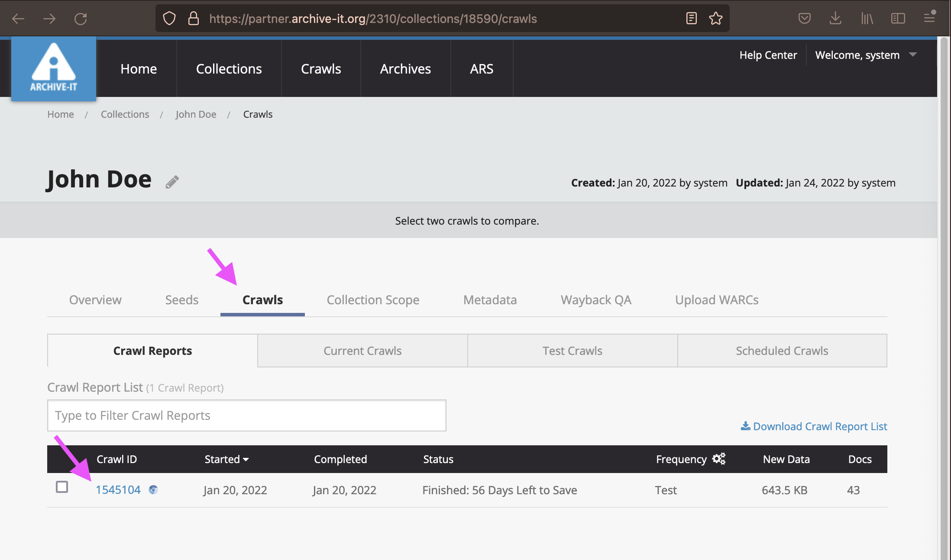Open the Firefox downloads icon
Viewport: 951px width, 560px height.
coord(835,19)
